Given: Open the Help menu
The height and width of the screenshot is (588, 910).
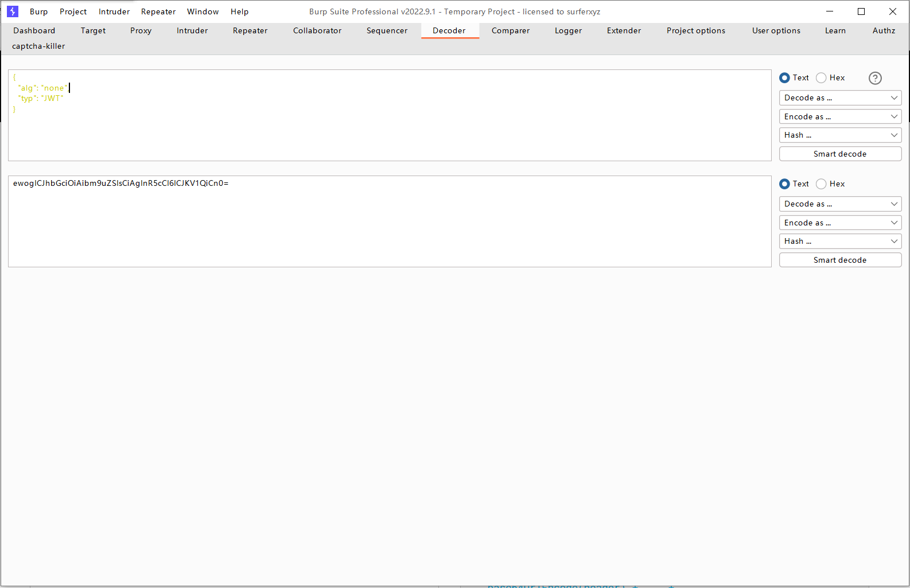Looking at the screenshot, I should (x=240, y=11).
